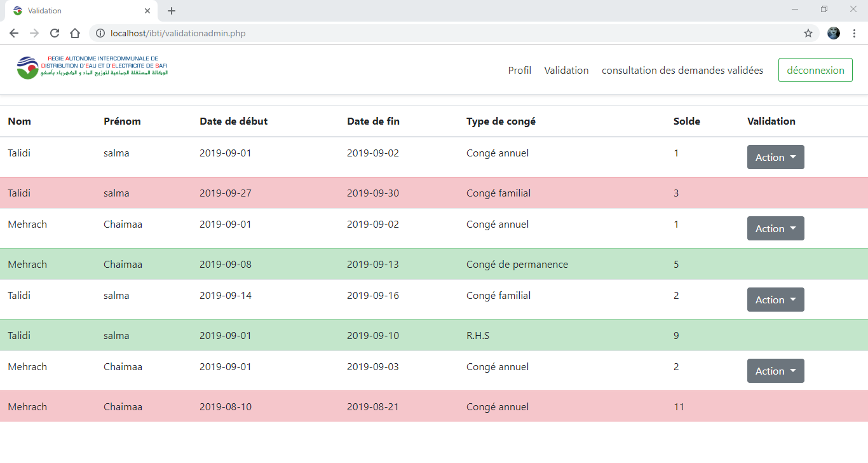Open the browser home page icon
Image resolution: width=868 pixels, height=463 pixels.
coord(75,32)
